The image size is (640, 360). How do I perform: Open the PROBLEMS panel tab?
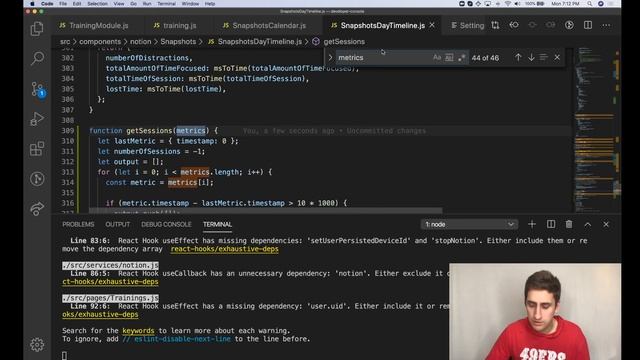coord(78,224)
